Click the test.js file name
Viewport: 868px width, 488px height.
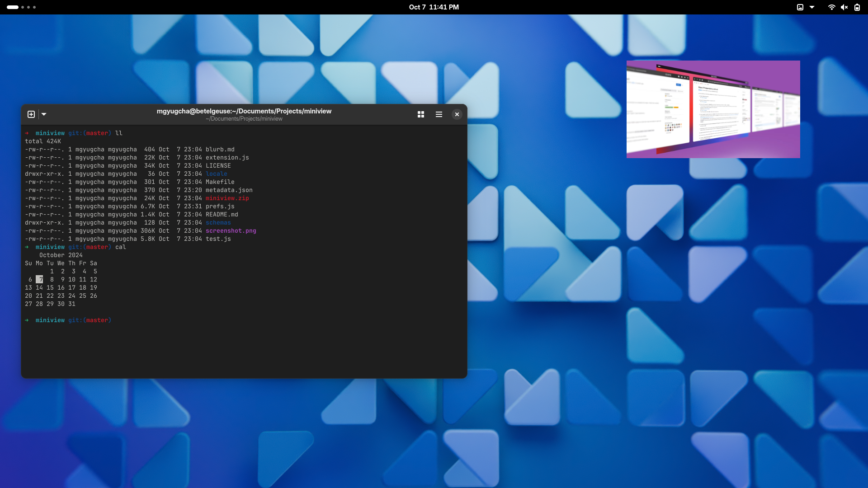[218, 239]
